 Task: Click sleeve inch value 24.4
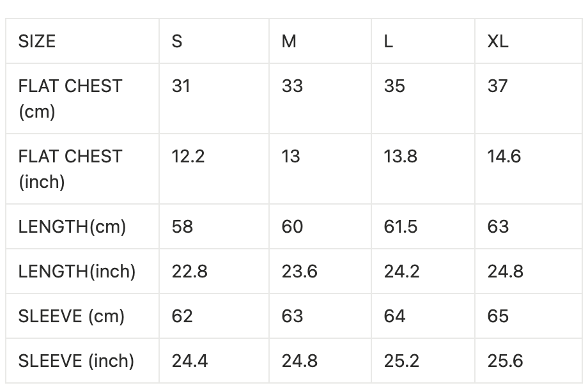(189, 361)
